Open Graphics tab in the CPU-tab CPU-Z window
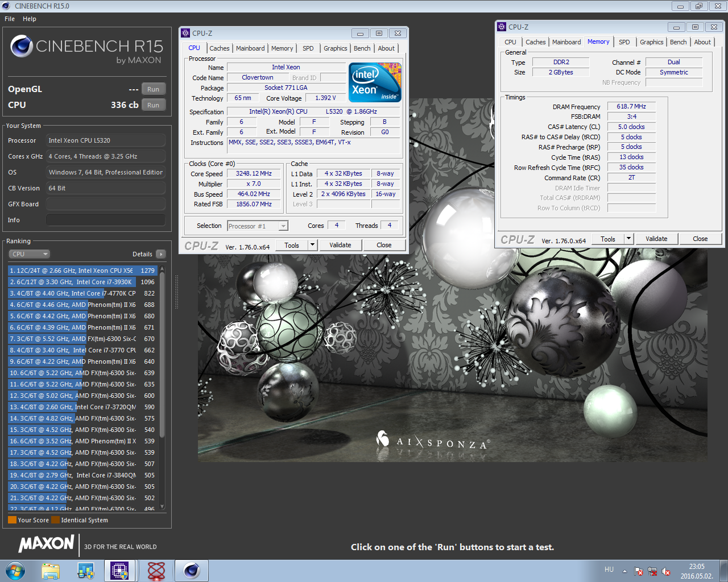The height and width of the screenshot is (582, 728). coord(336,48)
